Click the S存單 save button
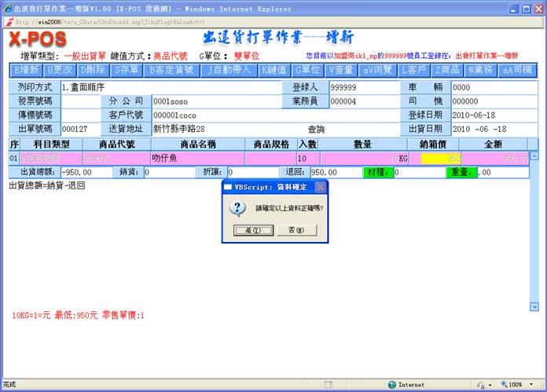 pyautogui.click(x=127, y=70)
